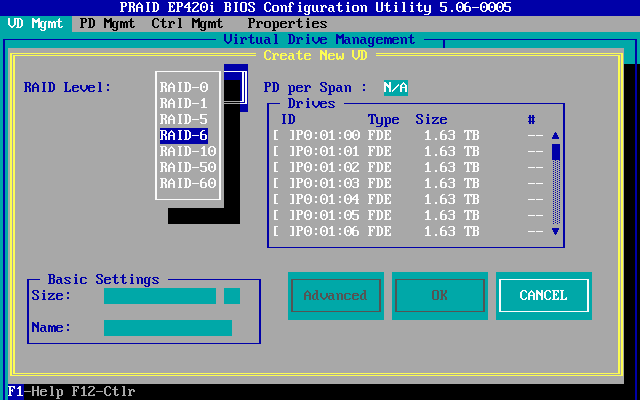This screenshot has height=400, width=640.
Task: Click the F1-Help shortcut in status bar
Action: coord(36,392)
